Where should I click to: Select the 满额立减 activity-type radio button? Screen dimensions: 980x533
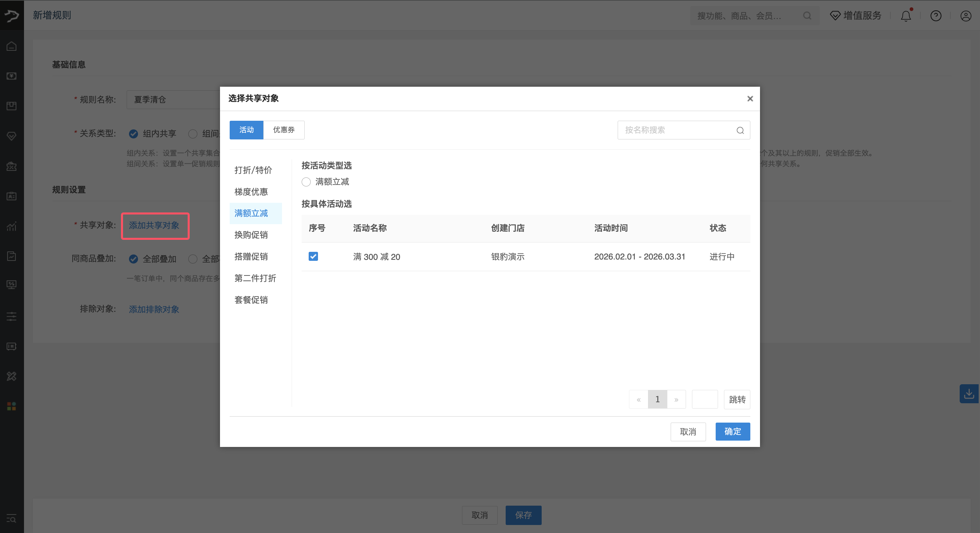coord(306,181)
